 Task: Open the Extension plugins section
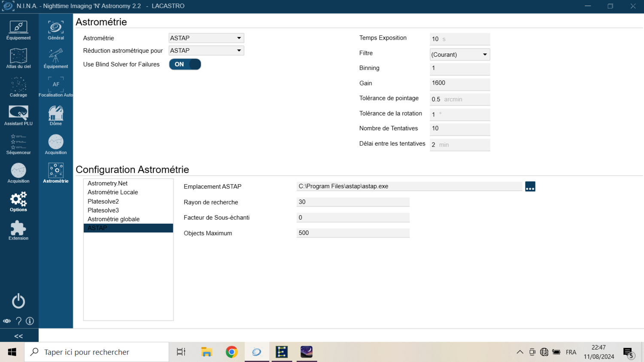[18, 230]
